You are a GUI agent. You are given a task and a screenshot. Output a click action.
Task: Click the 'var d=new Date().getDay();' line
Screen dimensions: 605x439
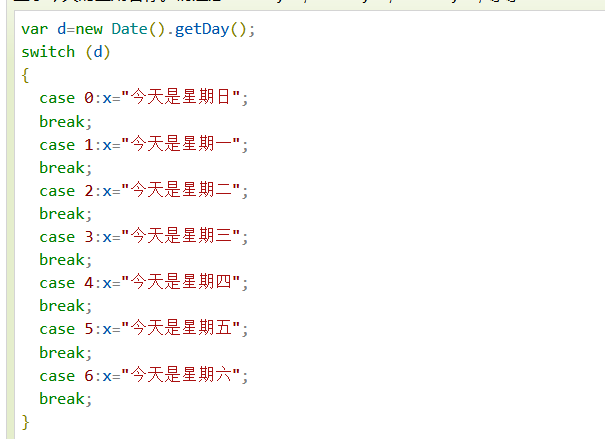pos(138,29)
